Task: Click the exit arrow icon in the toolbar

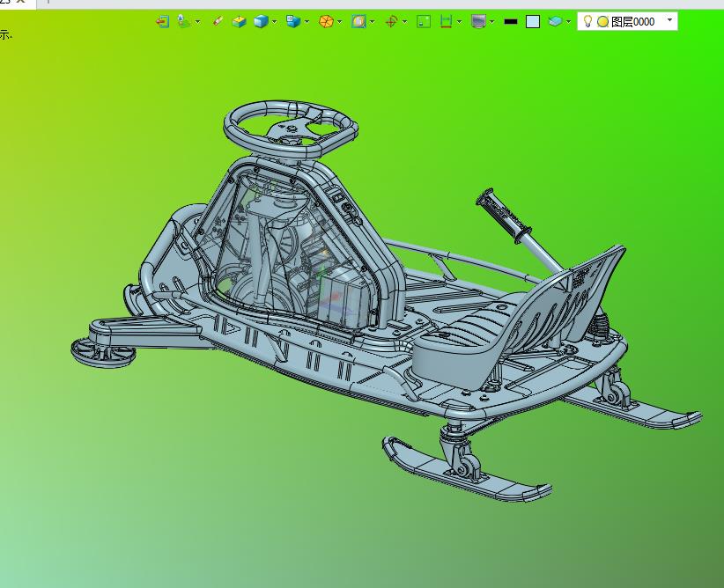Action: (162, 21)
